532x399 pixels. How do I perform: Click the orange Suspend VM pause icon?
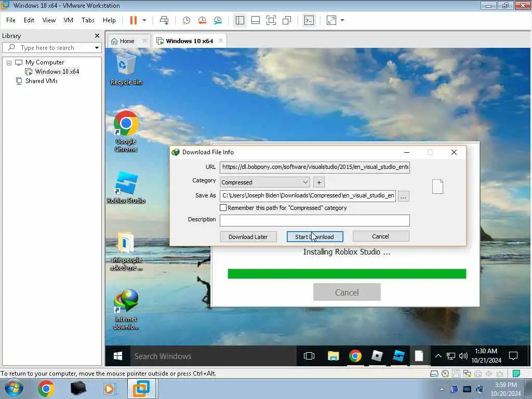[x=134, y=20]
